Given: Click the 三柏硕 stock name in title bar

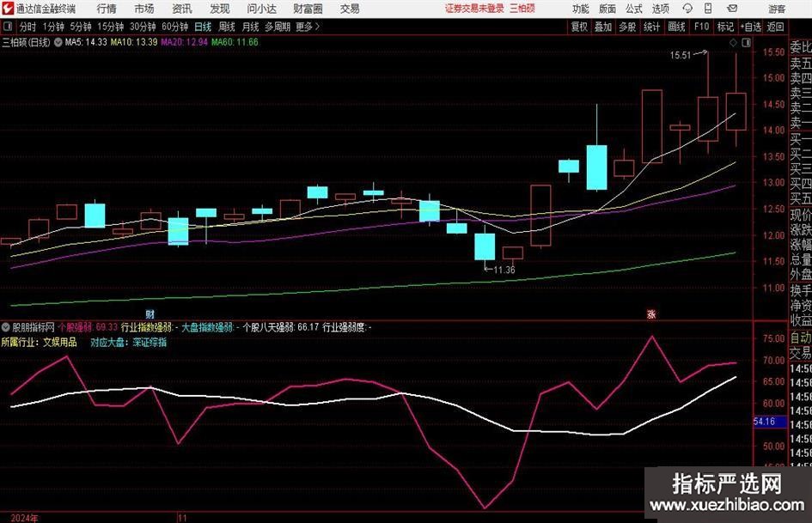Looking at the screenshot, I should click(x=522, y=9).
